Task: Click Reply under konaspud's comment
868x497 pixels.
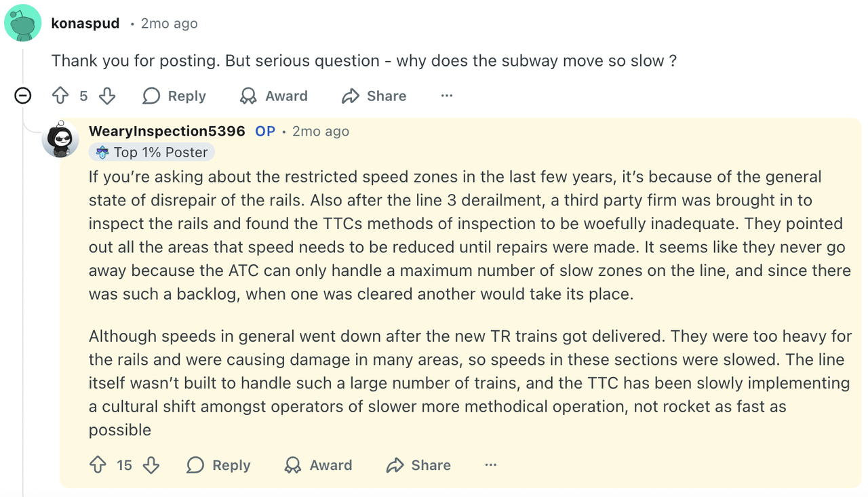Action: click(x=174, y=96)
